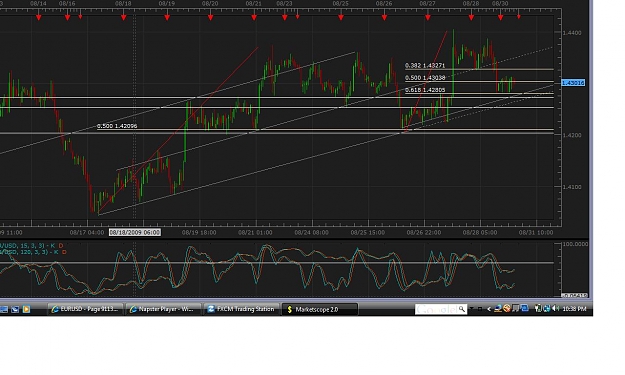Click the red marker under 08/19
The image size is (625, 375).
point(167,18)
